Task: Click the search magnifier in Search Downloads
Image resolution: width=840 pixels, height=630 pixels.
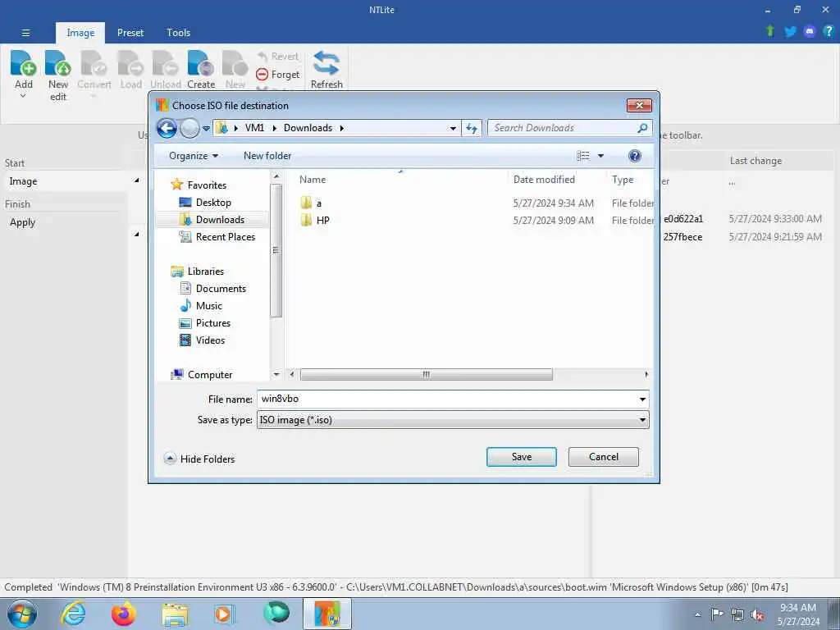Action: 642,128
